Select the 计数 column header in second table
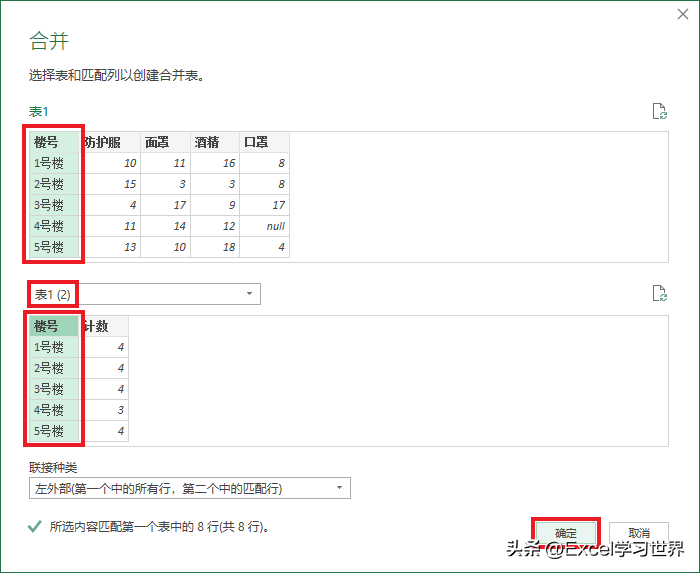Image resolution: width=700 pixels, height=573 pixels. pyautogui.click(x=104, y=326)
